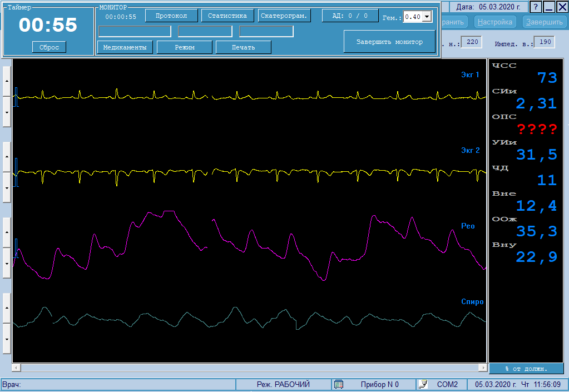Screen dimensions: 569x392
Task: Select the СИи value 2,31
Action: pyautogui.click(x=536, y=103)
